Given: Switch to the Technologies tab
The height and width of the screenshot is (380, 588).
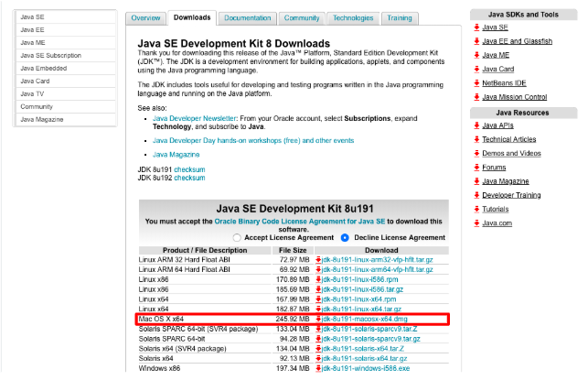Looking at the screenshot, I should [353, 18].
